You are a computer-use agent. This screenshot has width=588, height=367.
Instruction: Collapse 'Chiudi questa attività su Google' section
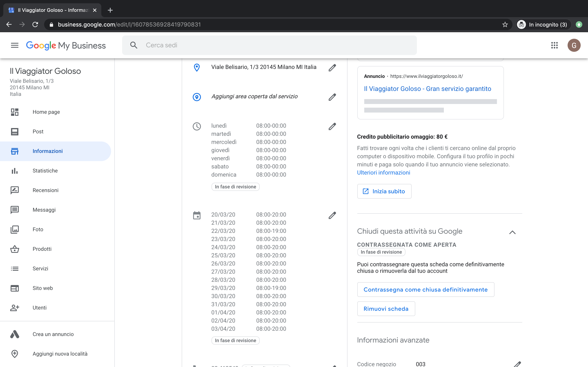pyautogui.click(x=512, y=232)
